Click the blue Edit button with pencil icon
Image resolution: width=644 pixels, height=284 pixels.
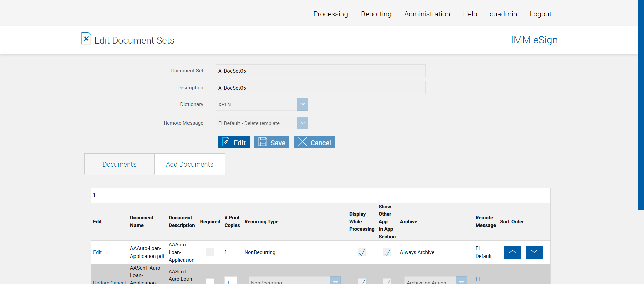point(233,142)
